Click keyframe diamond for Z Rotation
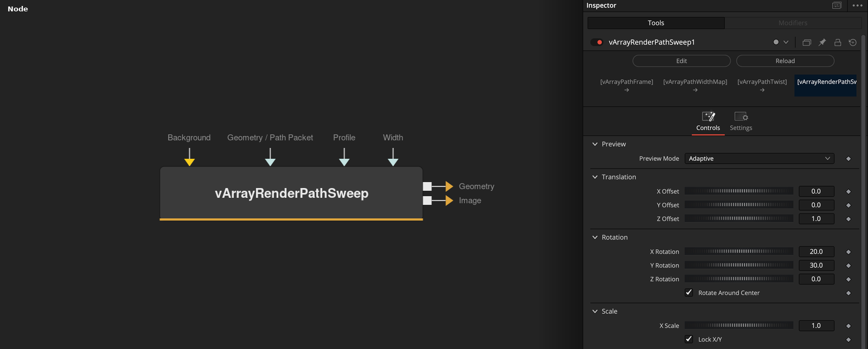The width and height of the screenshot is (868, 349). point(848,279)
